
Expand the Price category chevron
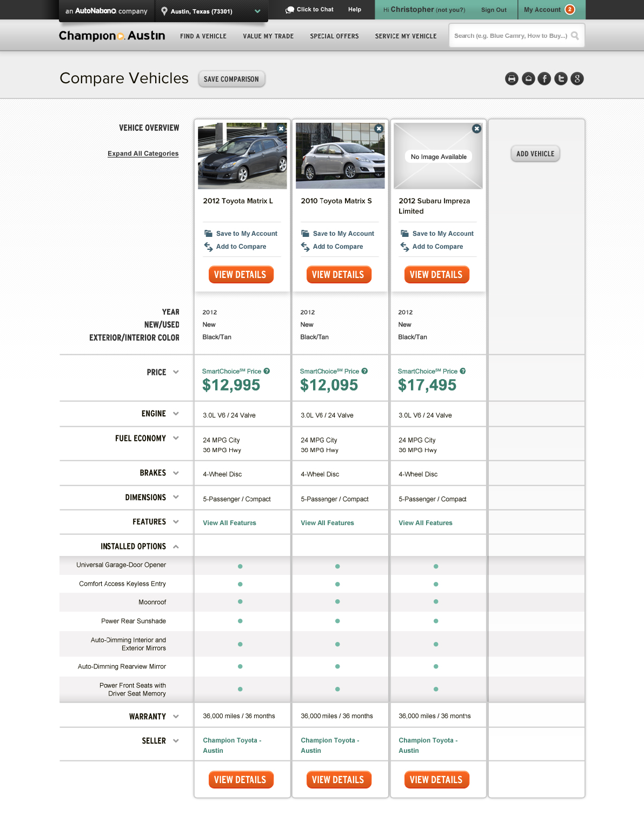pyautogui.click(x=175, y=372)
